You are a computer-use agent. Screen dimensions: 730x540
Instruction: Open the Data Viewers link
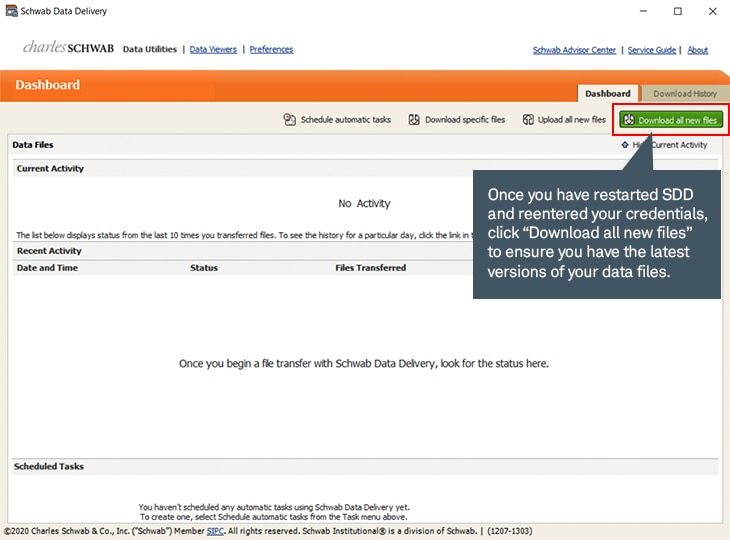213,49
